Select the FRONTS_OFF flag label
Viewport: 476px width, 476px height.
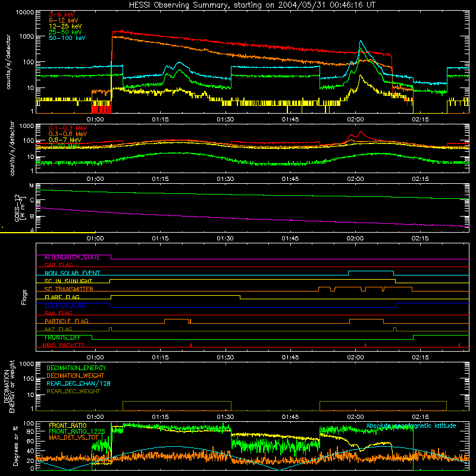coord(62,337)
